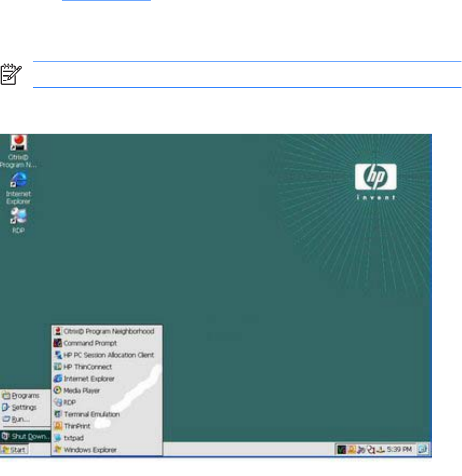This screenshot has width=462, height=476.
Task: Open the Citrix Program Neighborhood desktop shortcut
Action: [x=18, y=151]
